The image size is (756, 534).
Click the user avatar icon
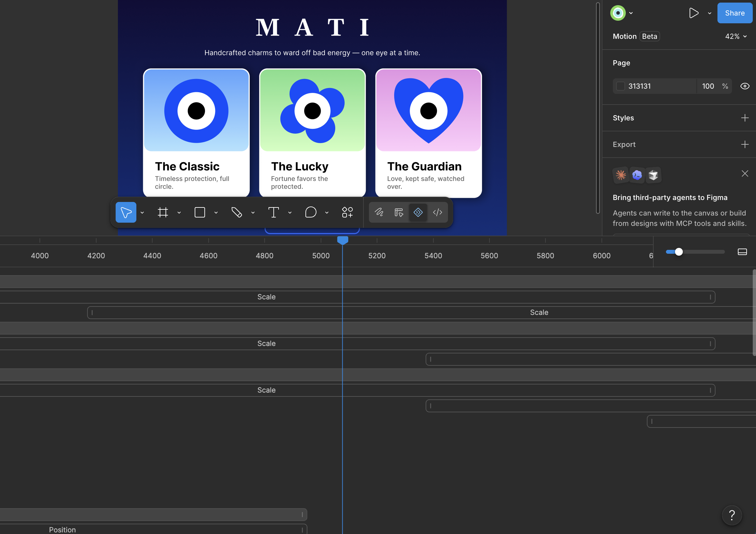point(618,13)
